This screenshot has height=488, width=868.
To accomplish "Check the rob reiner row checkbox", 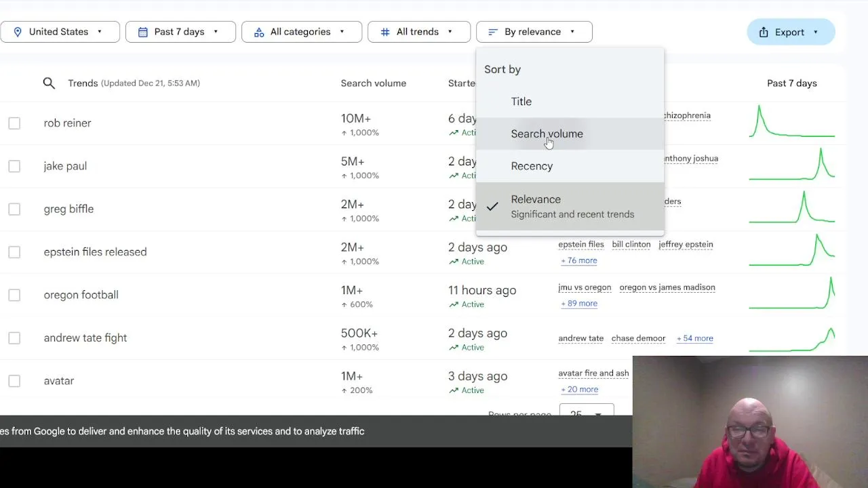I will (14, 123).
